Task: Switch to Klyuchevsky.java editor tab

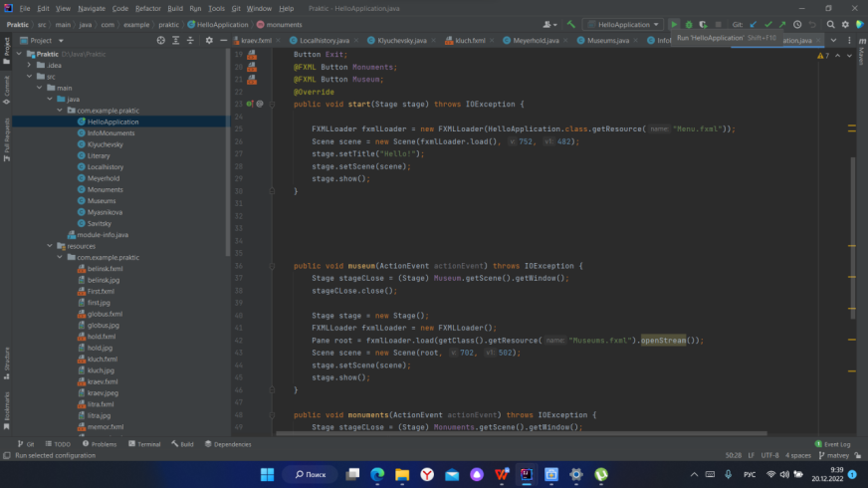Action: click(401, 41)
